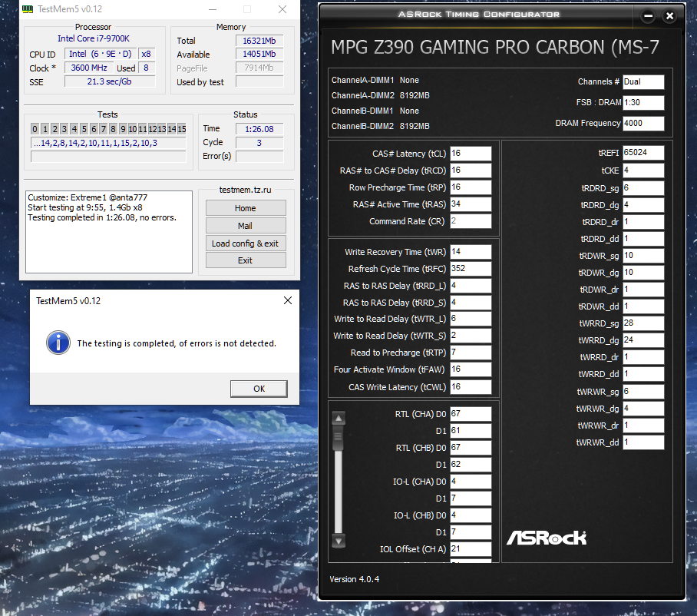Click the tREFI field showing 65024
The height and width of the screenshot is (616, 697).
[643, 153]
